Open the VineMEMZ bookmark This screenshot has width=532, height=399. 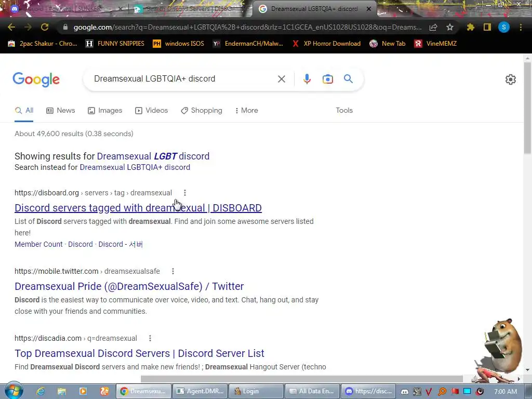click(x=435, y=44)
